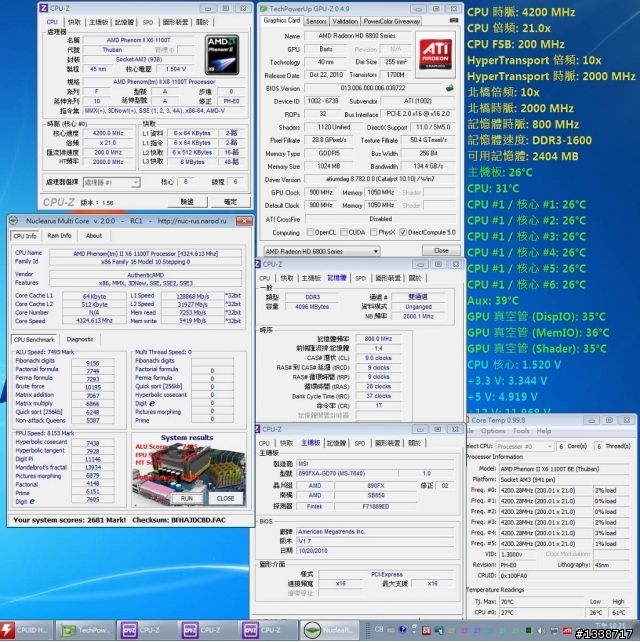Click the 驗證 button in CPU-Z
This screenshot has width=640, height=642.
pos(187,202)
